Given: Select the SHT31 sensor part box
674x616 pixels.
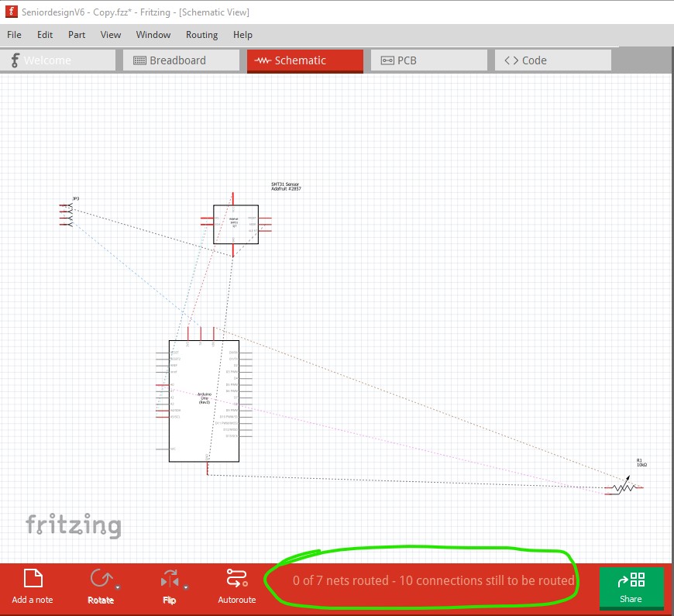Looking at the screenshot, I should click(236, 225).
